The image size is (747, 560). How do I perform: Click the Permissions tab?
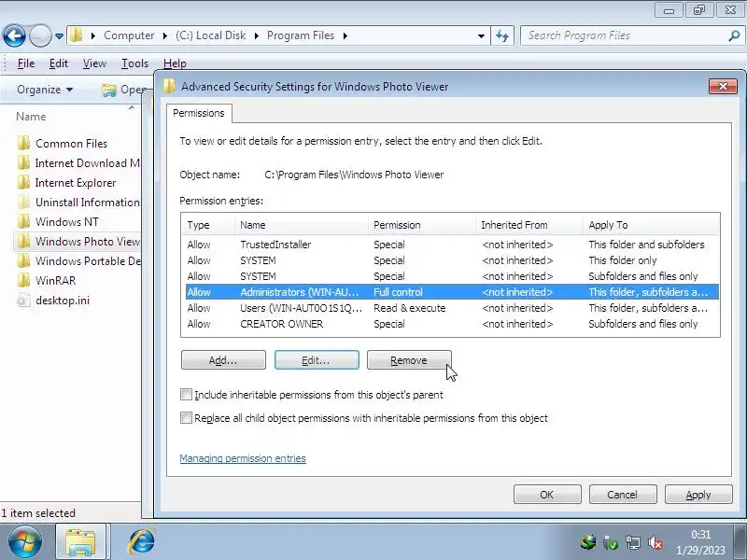click(x=199, y=113)
